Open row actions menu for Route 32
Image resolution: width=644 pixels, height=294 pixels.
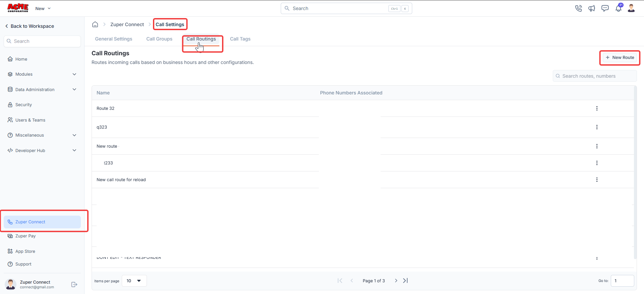pyautogui.click(x=597, y=108)
